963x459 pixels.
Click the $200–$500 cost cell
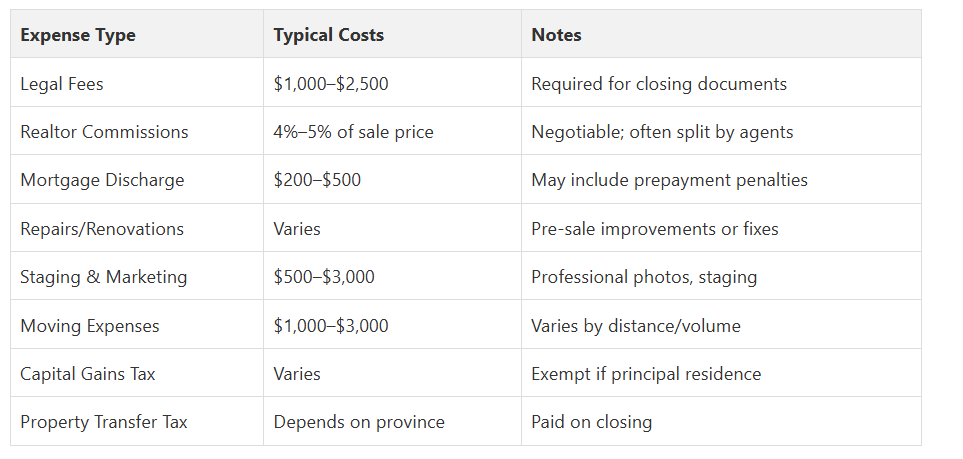[x=317, y=180]
